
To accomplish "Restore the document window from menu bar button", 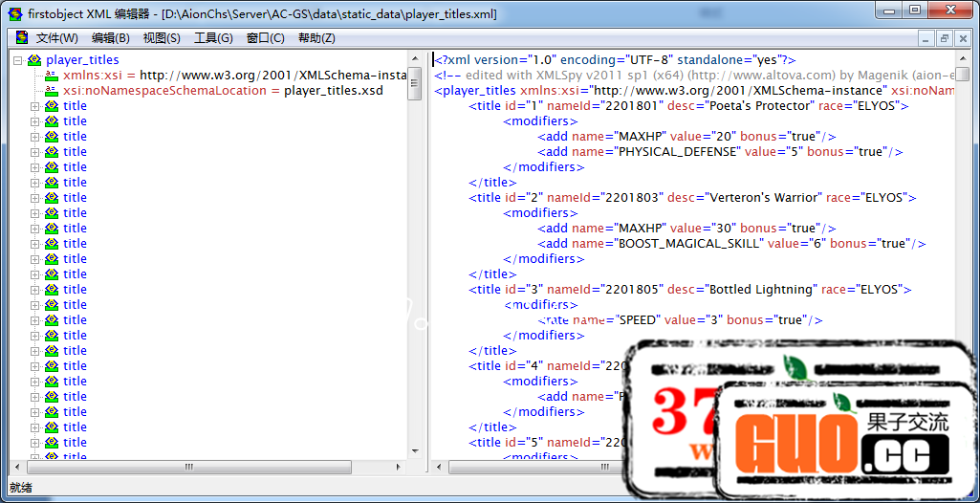I will 945,38.
